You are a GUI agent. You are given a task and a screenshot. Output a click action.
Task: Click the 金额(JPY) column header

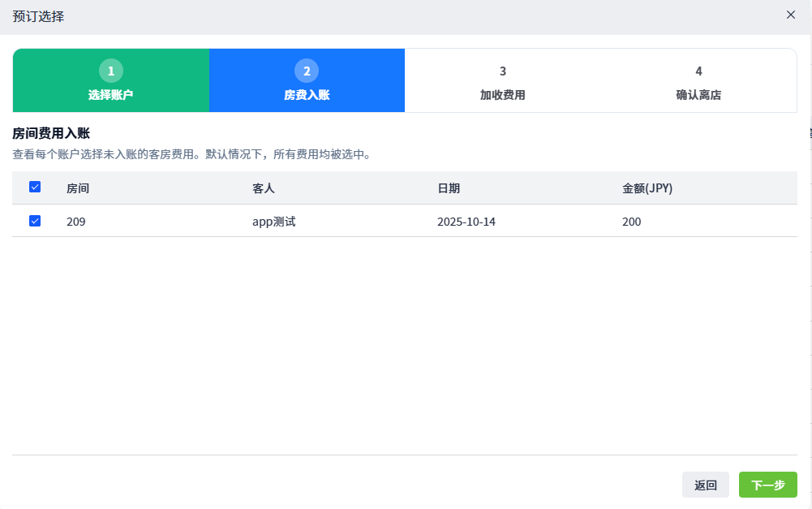point(647,188)
